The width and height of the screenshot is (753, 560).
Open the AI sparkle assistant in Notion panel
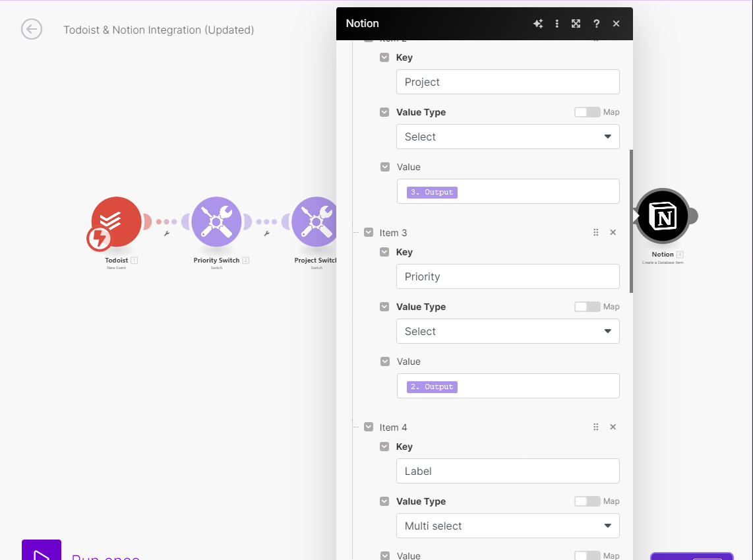538,24
